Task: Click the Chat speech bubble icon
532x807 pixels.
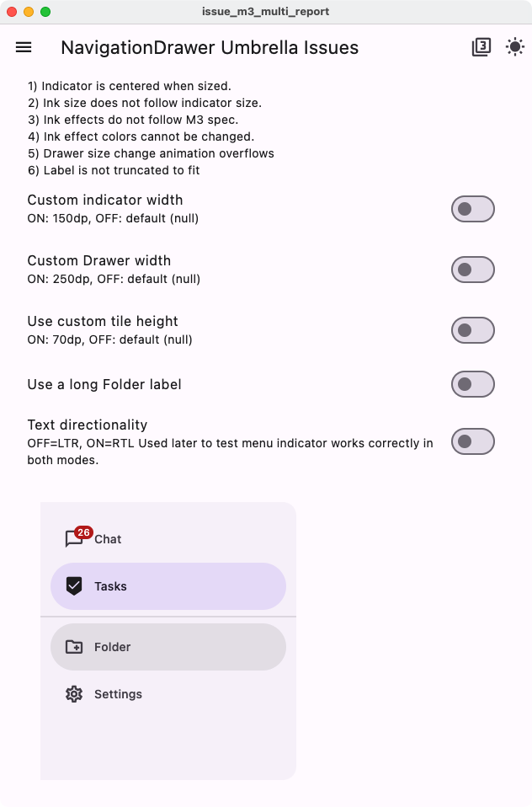Action: click(x=75, y=537)
